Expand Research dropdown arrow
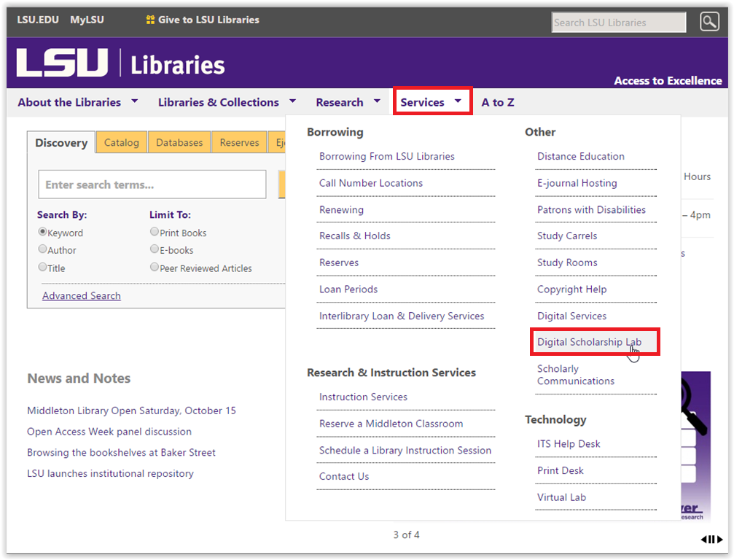The height and width of the screenshot is (560, 734). click(x=377, y=101)
